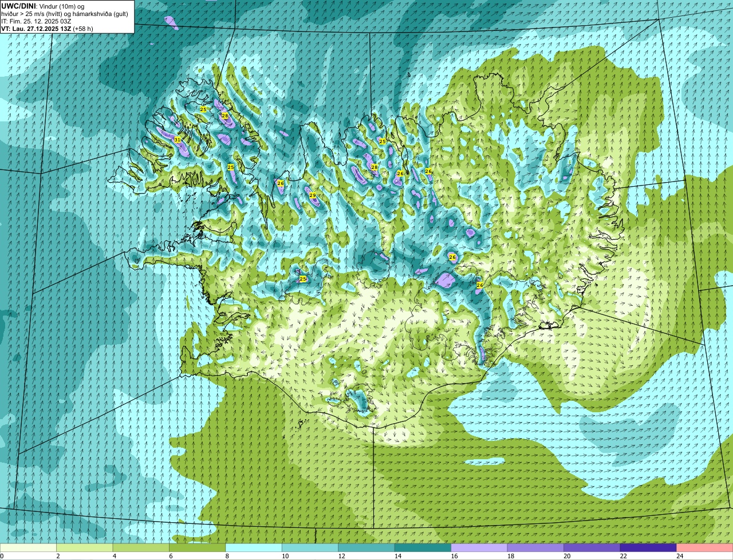Screen dimensions: 733x560
Task: Click the 0–2 m/s pale yellow legend swatch
Action: pyautogui.click(x=29, y=548)
